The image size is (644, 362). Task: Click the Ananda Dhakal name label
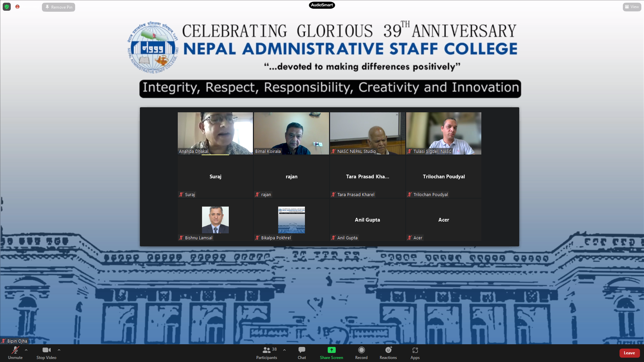[x=194, y=151]
